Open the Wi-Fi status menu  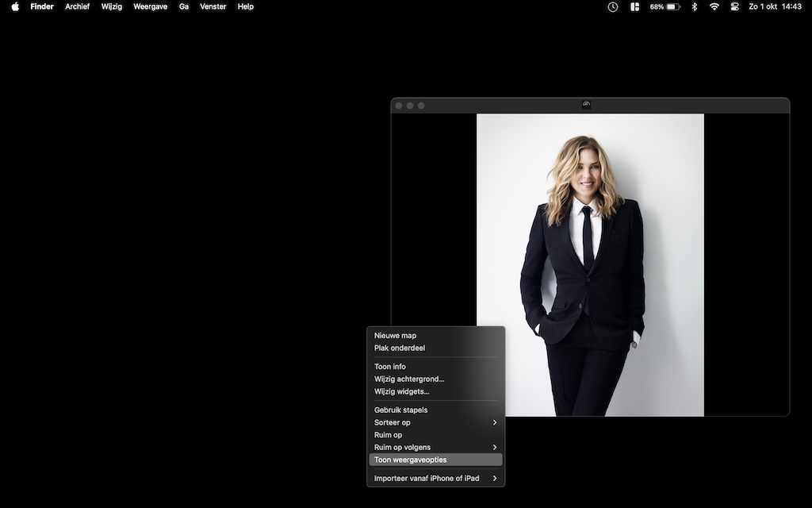pos(714,6)
